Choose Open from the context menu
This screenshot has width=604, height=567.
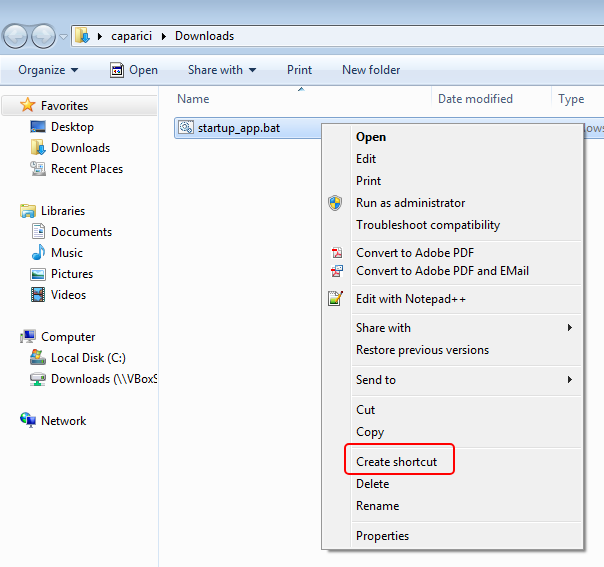pos(371,137)
